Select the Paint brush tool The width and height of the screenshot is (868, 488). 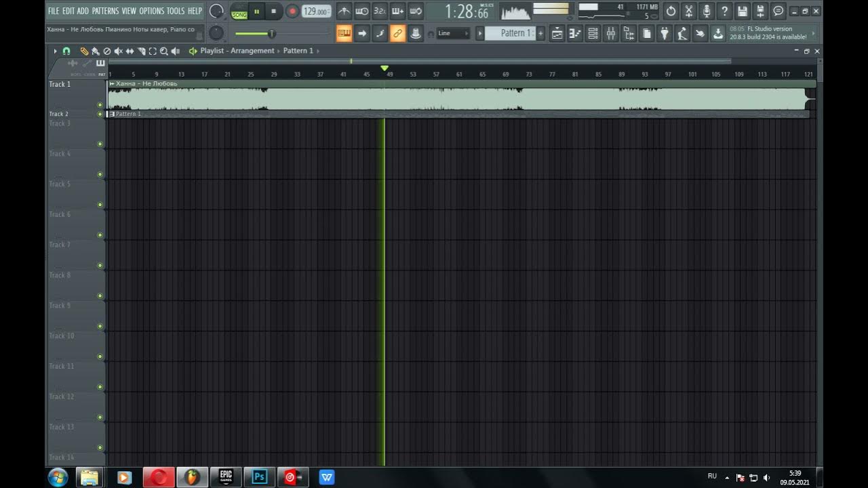coord(96,51)
